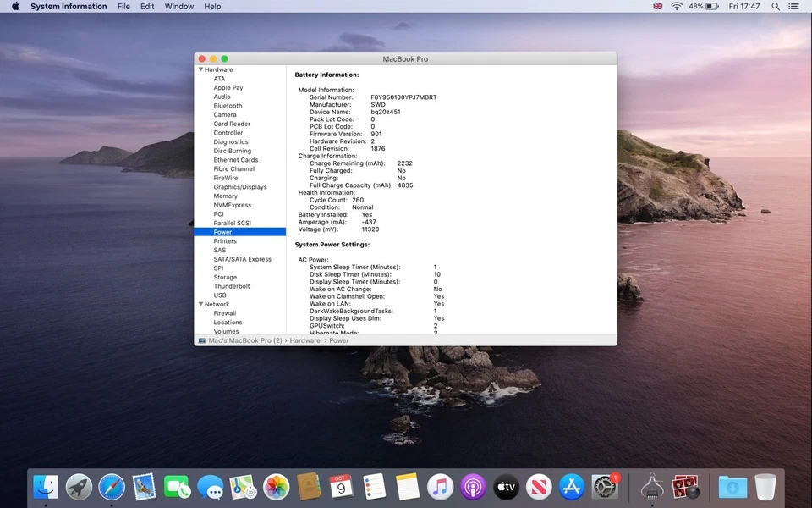
Task: Select Thunderbolt in sidebar
Action: (232, 286)
